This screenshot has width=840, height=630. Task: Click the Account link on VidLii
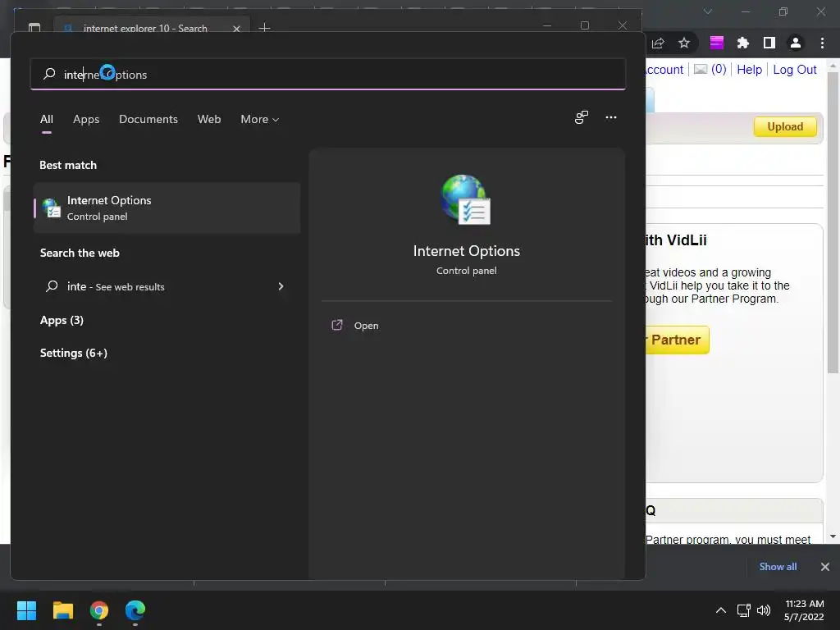pos(664,70)
